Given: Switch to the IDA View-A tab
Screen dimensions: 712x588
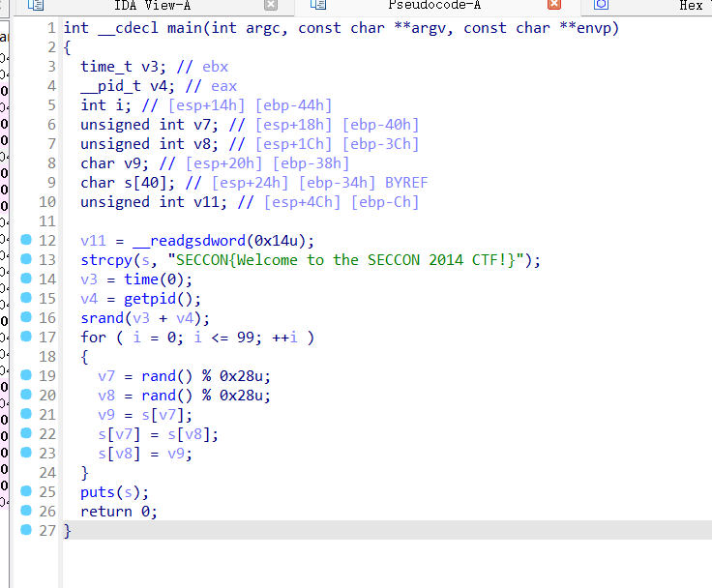Looking at the screenshot, I should tap(152, 6).
